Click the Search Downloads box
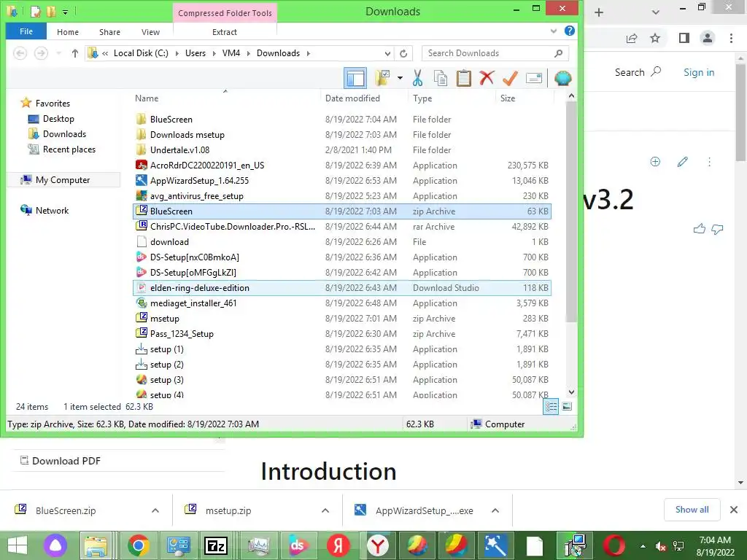747x560 pixels. click(x=495, y=53)
